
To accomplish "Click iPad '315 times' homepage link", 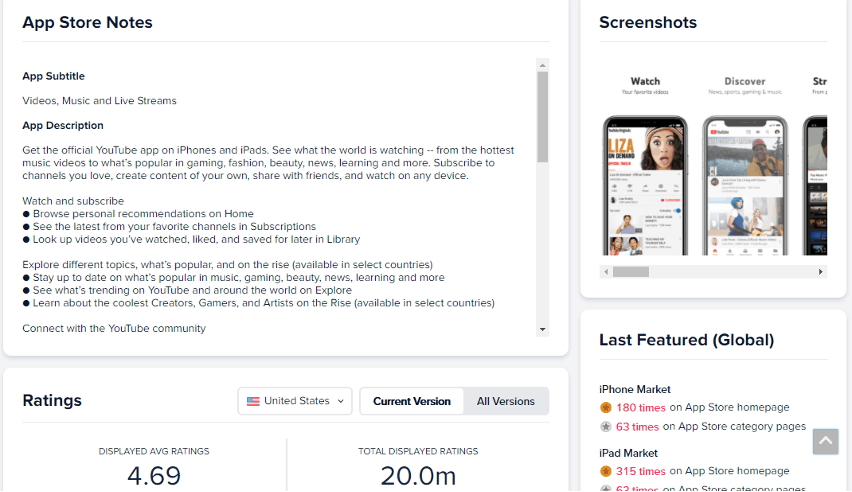I will (x=641, y=471).
